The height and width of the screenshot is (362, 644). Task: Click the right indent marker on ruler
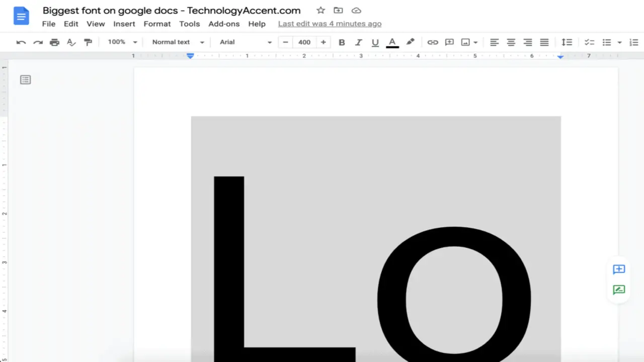point(560,57)
